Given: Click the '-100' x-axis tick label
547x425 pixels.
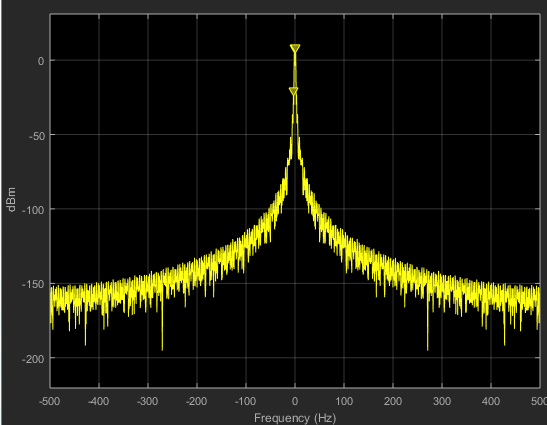Looking at the screenshot, I should [245, 401].
